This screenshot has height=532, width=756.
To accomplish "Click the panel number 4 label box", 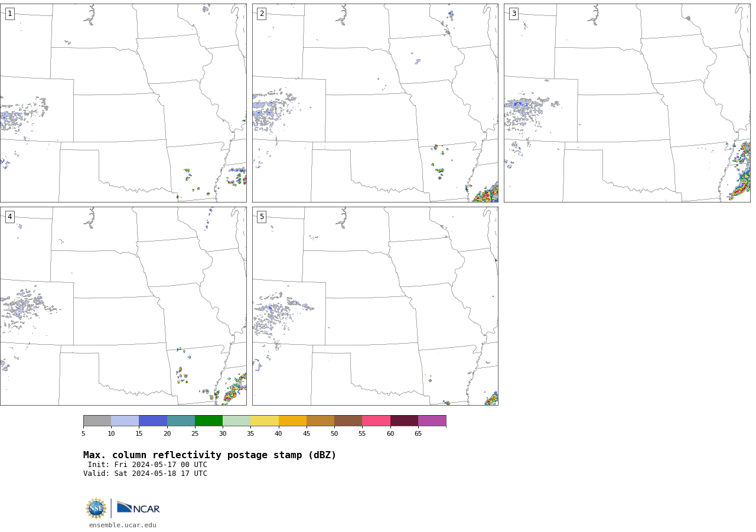I will click(x=9, y=217).
